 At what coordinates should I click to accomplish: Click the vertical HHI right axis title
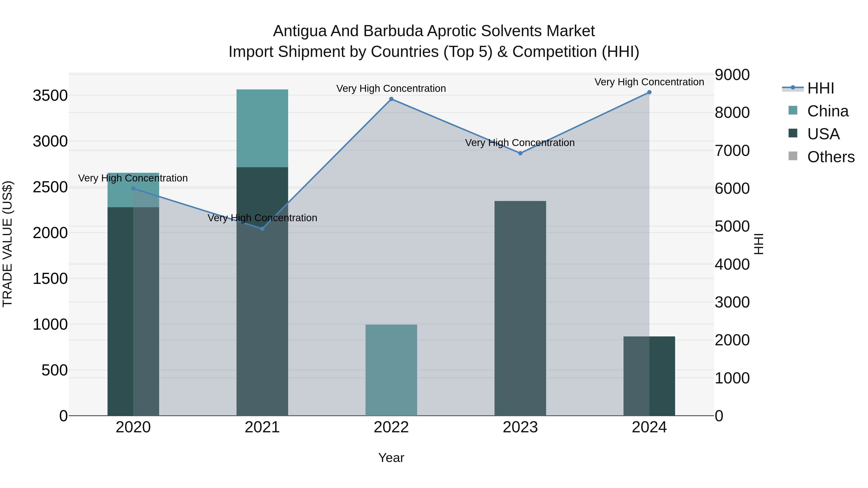(x=759, y=244)
